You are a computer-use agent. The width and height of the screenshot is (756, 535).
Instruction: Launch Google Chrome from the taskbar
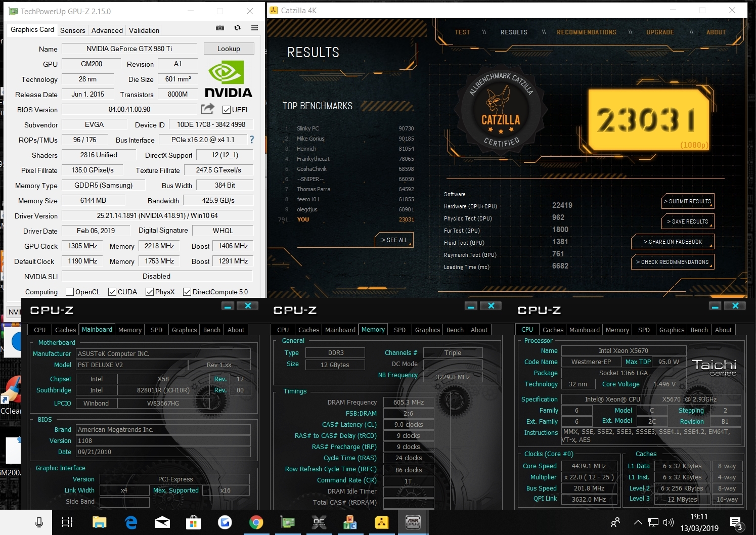tap(256, 522)
